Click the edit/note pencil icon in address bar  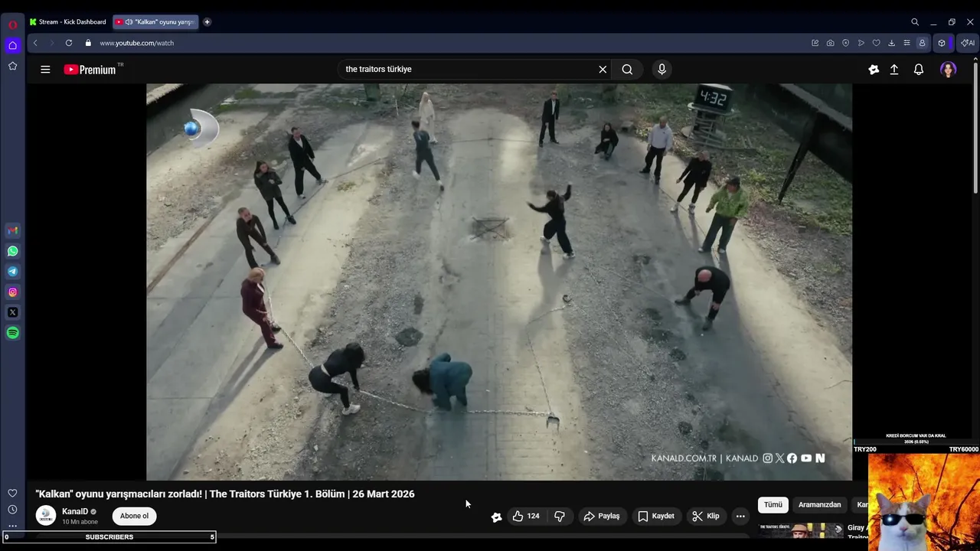tap(815, 43)
